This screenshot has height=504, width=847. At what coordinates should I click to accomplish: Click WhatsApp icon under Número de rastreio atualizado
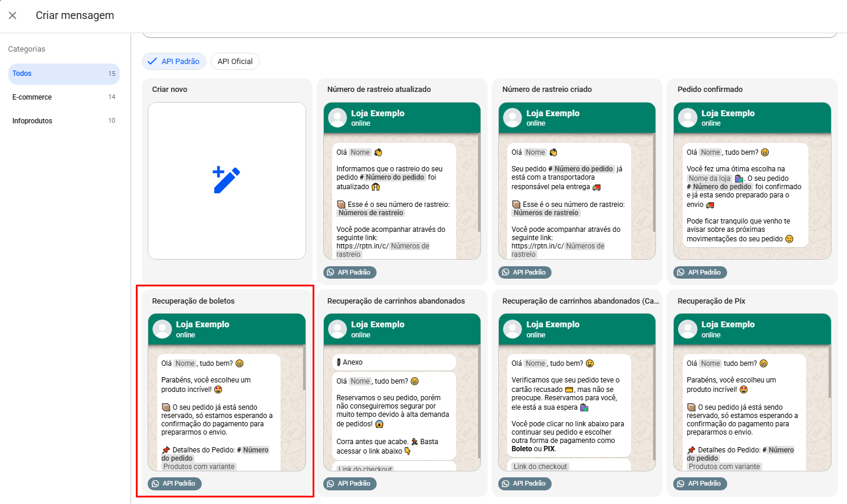330,272
